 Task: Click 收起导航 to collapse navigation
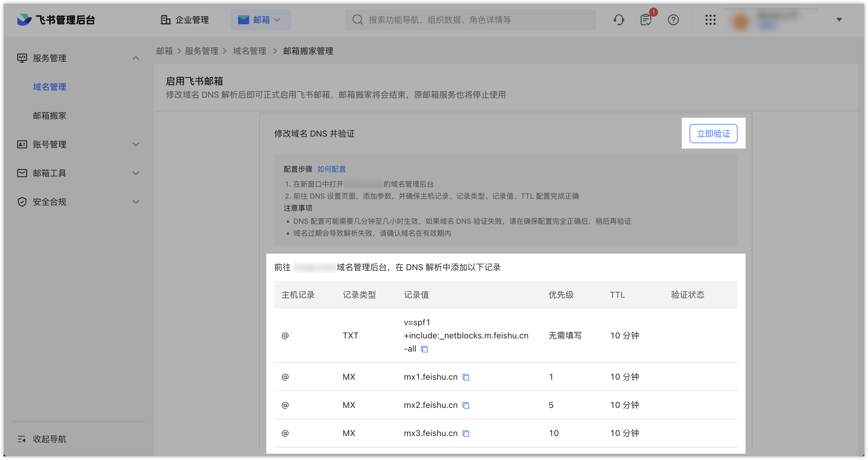click(49, 439)
